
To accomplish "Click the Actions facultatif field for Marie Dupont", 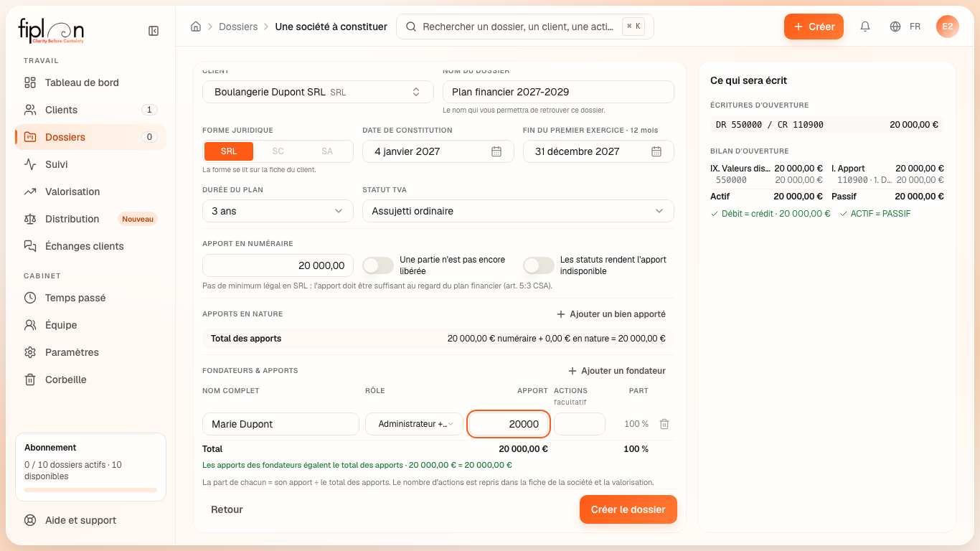I will [580, 424].
